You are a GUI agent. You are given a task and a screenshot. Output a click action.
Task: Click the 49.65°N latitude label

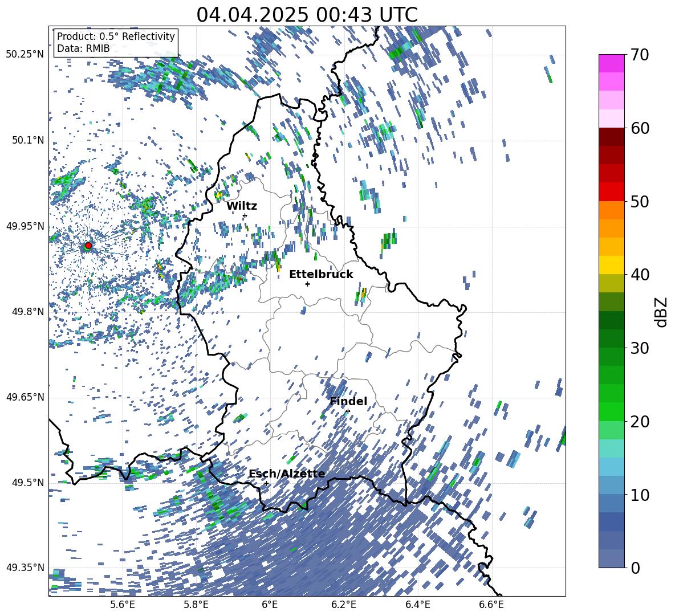tap(25, 397)
